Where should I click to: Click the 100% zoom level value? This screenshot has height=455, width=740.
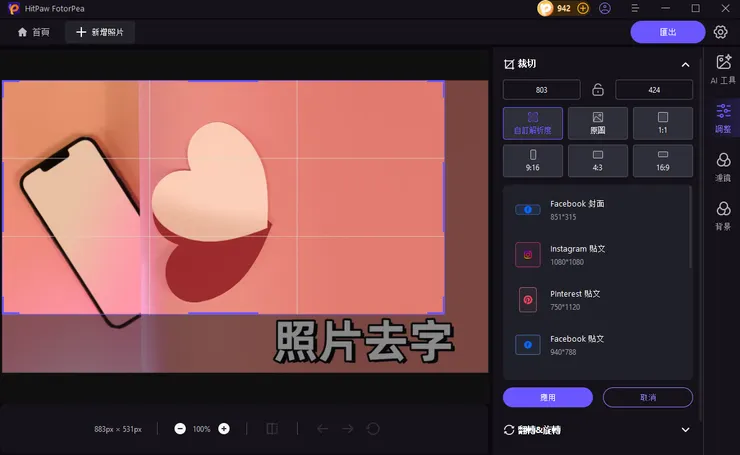[x=202, y=429]
